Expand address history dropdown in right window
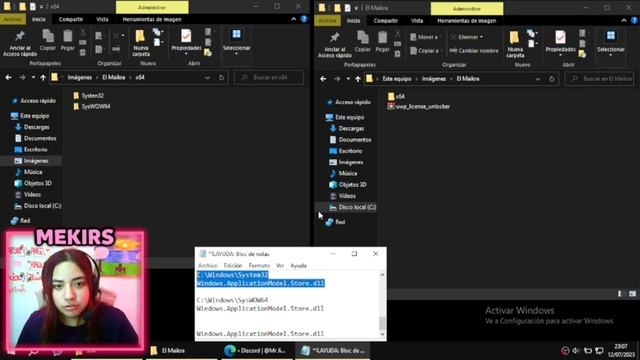Screen dimensions: 640x360 [538, 79]
